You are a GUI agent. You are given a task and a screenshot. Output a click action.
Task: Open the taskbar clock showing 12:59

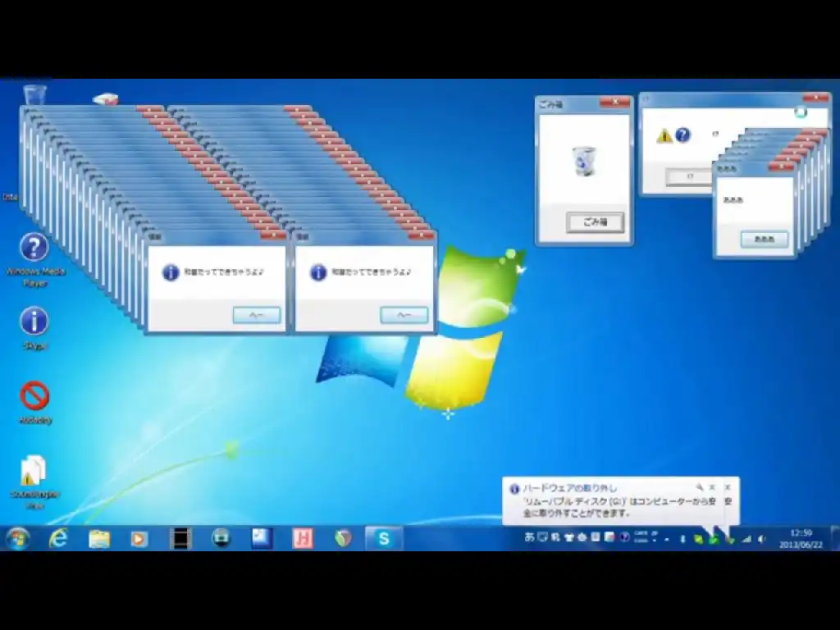pos(801,539)
